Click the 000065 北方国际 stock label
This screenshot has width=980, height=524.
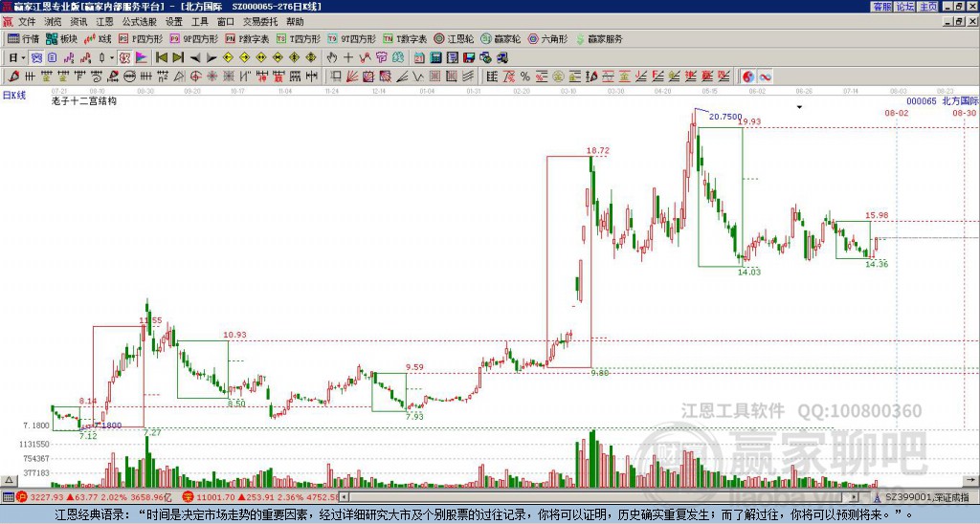pyautogui.click(x=943, y=101)
